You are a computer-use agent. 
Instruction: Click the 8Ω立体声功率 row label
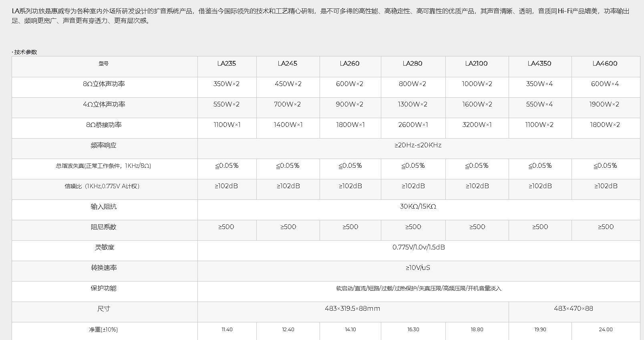(104, 84)
